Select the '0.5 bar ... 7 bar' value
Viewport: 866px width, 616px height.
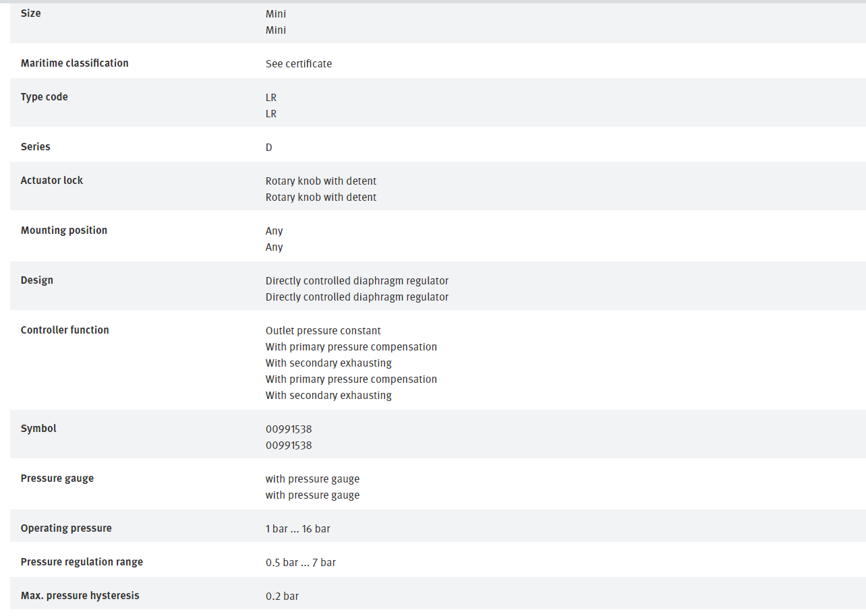tap(301, 563)
